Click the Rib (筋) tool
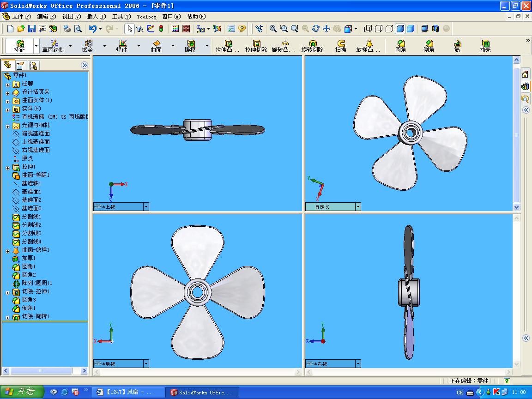532x399 pixels. point(457,46)
